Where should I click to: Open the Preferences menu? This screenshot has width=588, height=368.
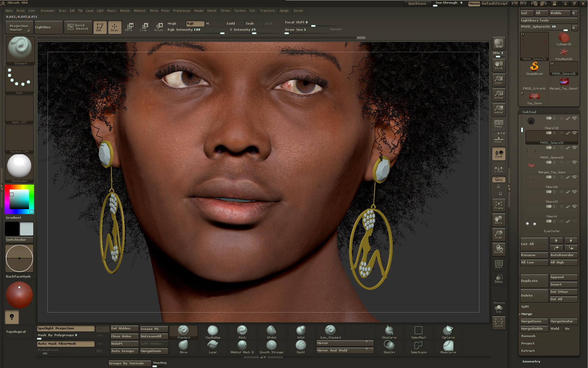(x=182, y=11)
